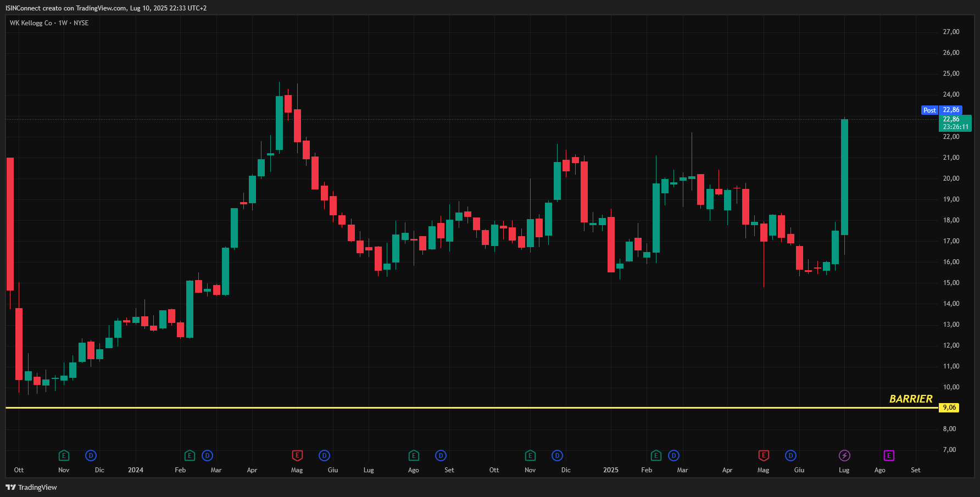Click the yellow 9,06 barrier price label
Screen dimensions: 980x497
pos(949,407)
